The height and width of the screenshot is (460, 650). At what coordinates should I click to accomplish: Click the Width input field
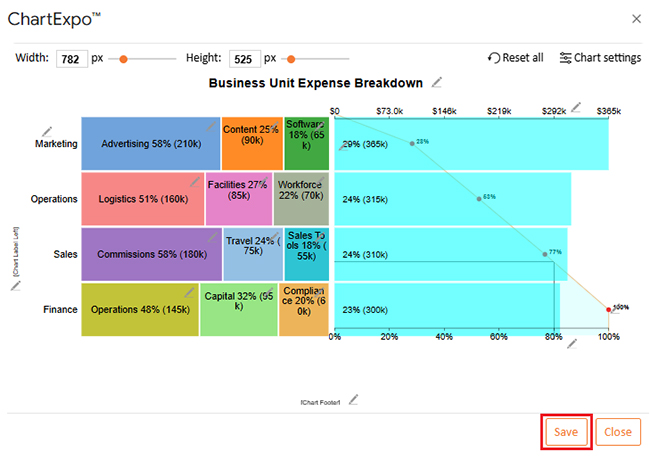pos(71,58)
